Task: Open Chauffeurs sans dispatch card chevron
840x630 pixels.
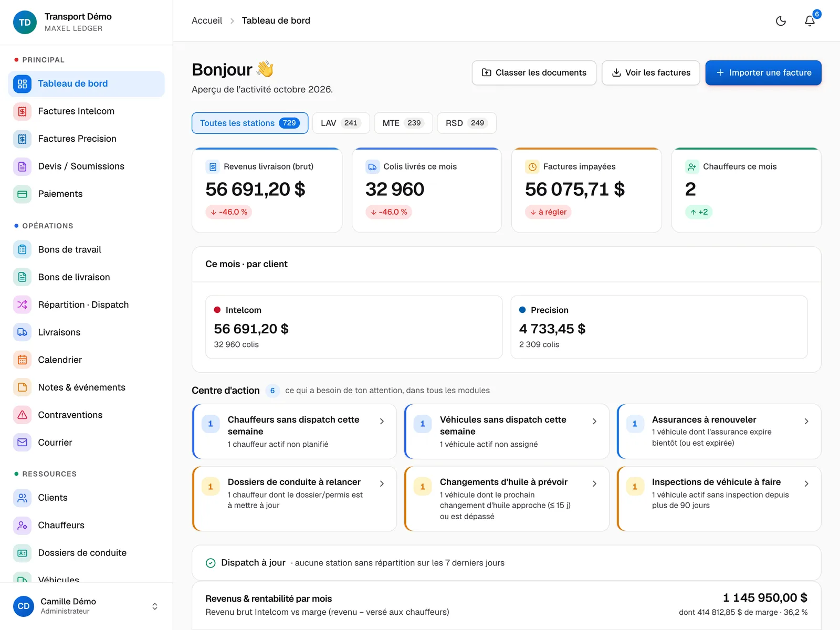Action: (x=382, y=421)
